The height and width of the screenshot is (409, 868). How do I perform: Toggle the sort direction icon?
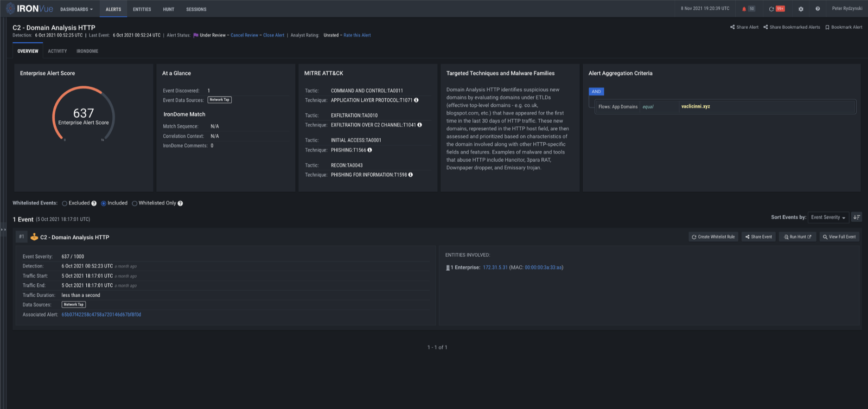tap(857, 217)
